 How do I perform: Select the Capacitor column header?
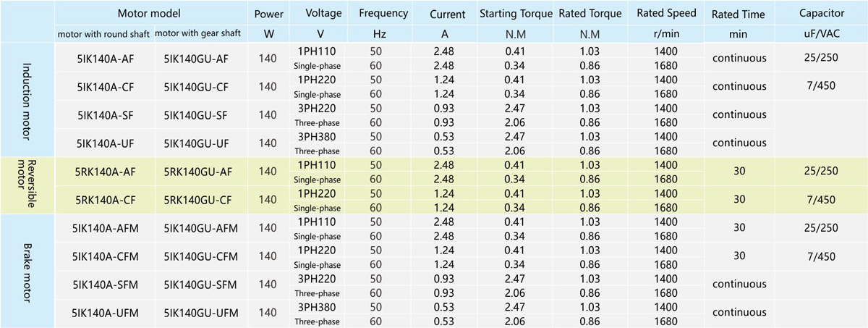pyautogui.click(x=821, y=14)
